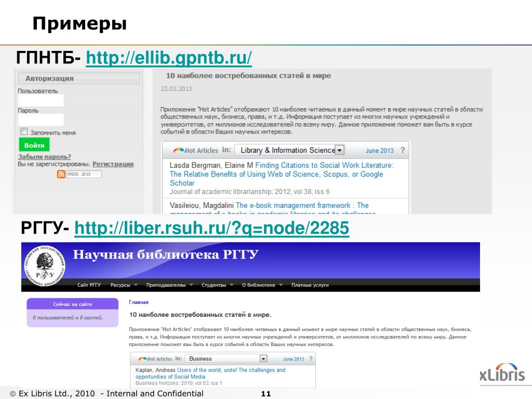Click the РГГУ university seal logo
This screenshot has height=399, width=532.
click(45, 265)
